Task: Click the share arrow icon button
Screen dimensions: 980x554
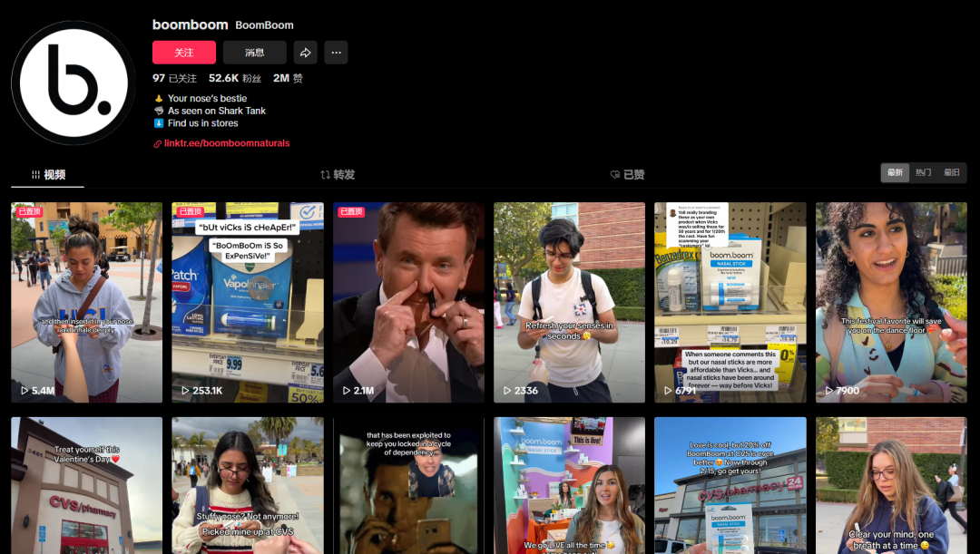Action: click(306, 53)
